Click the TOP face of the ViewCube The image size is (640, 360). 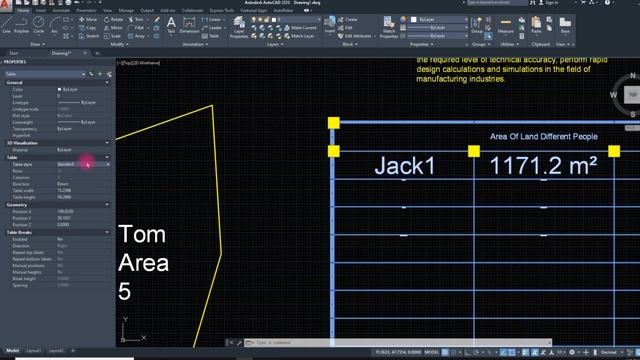(x=632, y=95)
